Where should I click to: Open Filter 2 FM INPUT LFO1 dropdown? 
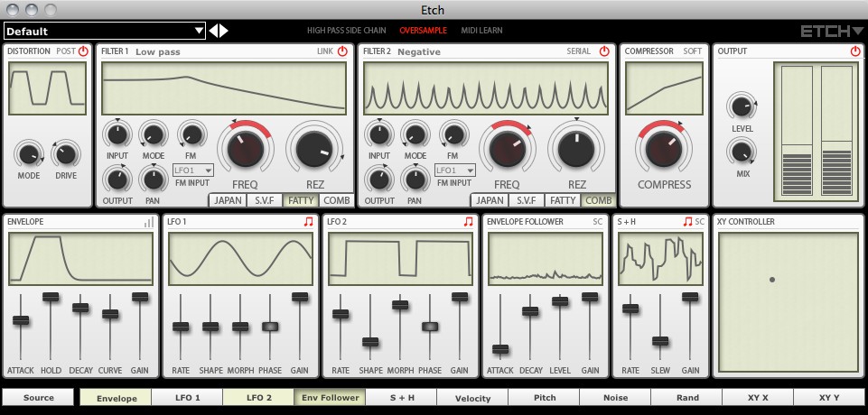(x=455, y=171)
